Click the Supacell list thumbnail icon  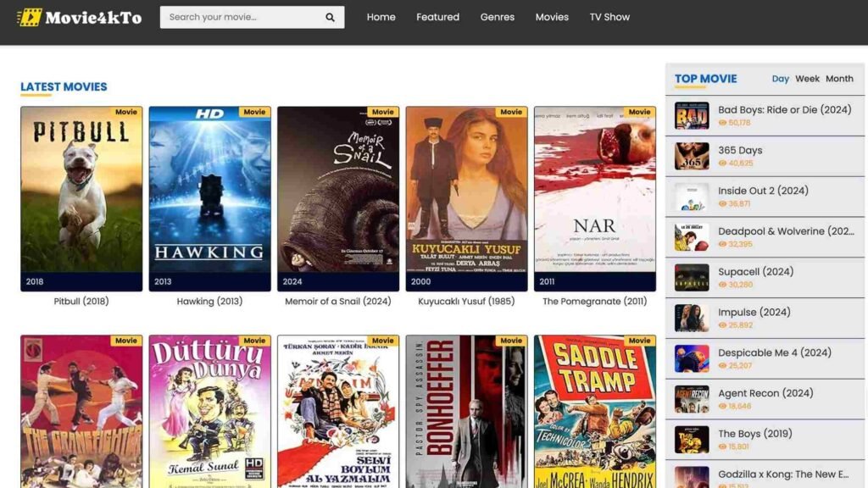click(x=692, y=278)
